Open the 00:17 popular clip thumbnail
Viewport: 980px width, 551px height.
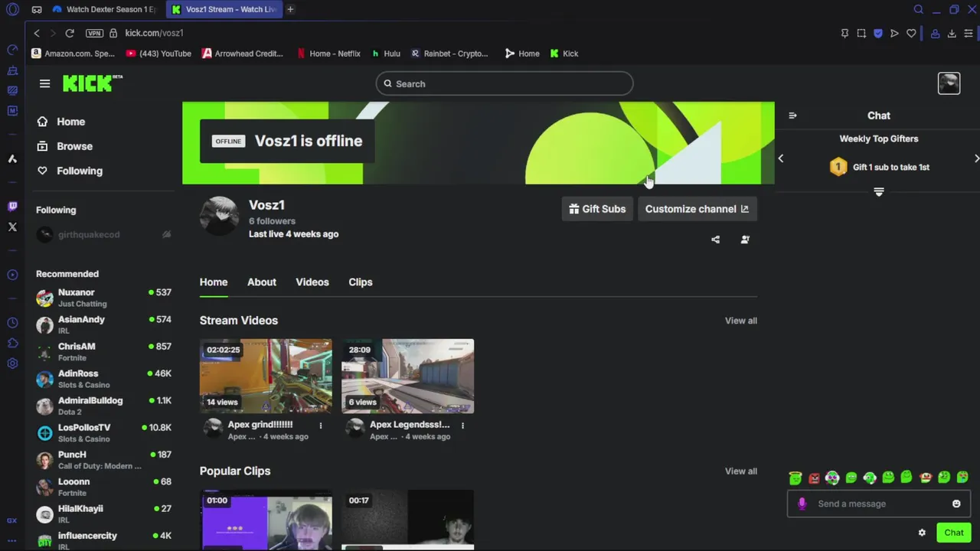407,520
